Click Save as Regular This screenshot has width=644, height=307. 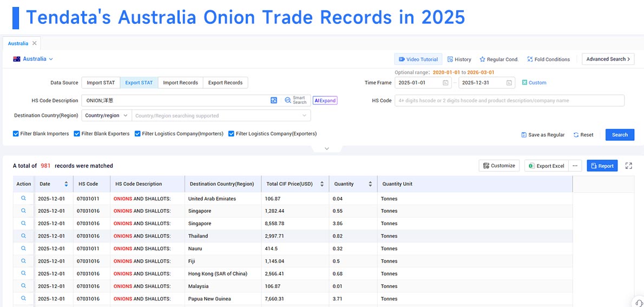click(543, 135)
